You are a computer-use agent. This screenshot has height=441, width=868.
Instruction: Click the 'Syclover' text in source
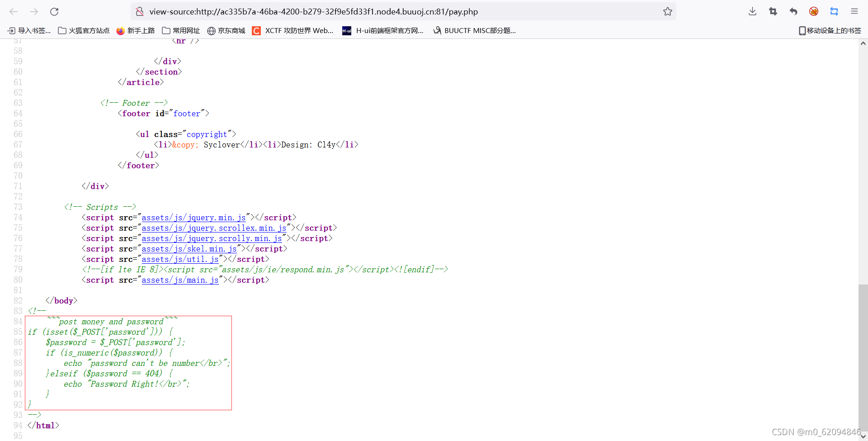click(222, 145)
